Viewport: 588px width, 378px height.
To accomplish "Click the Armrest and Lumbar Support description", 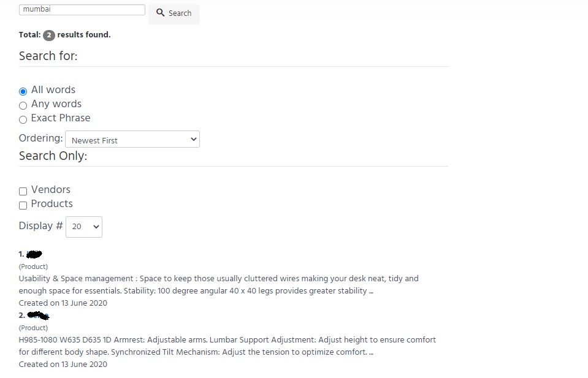I will (x=227, y=346).
